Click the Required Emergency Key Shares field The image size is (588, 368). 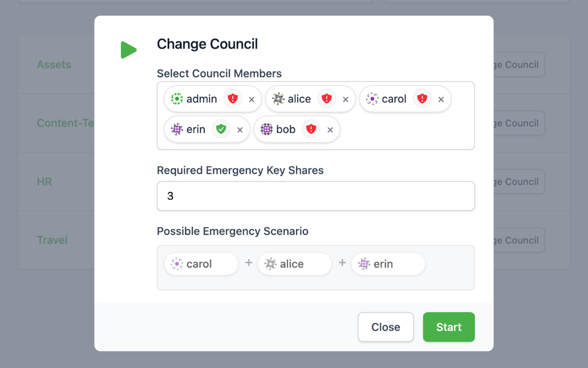(x=316, y=195)
